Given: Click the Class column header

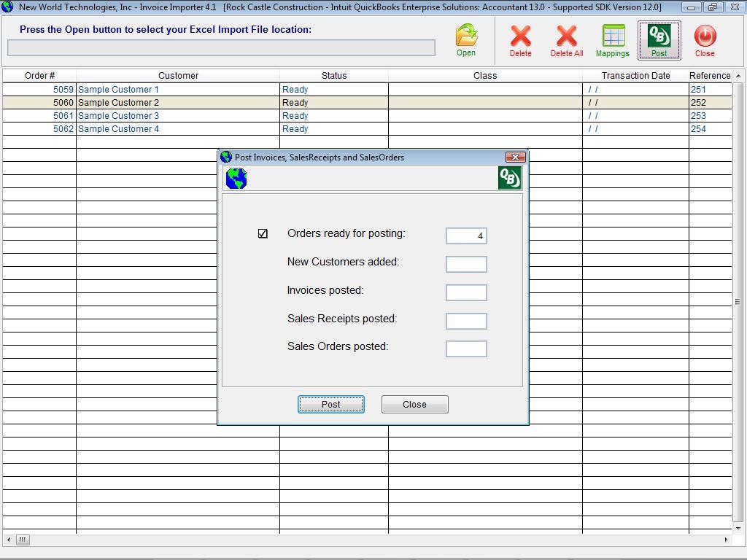Looking at the screenshot, I should pos(485,76).
